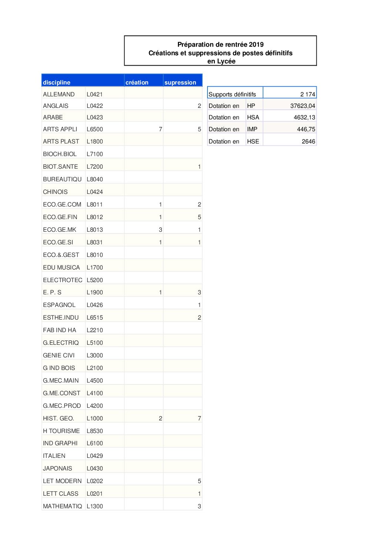Click the 'en Lycée' title line
Viewport: 392px width, 555px height.
(221, 61)
